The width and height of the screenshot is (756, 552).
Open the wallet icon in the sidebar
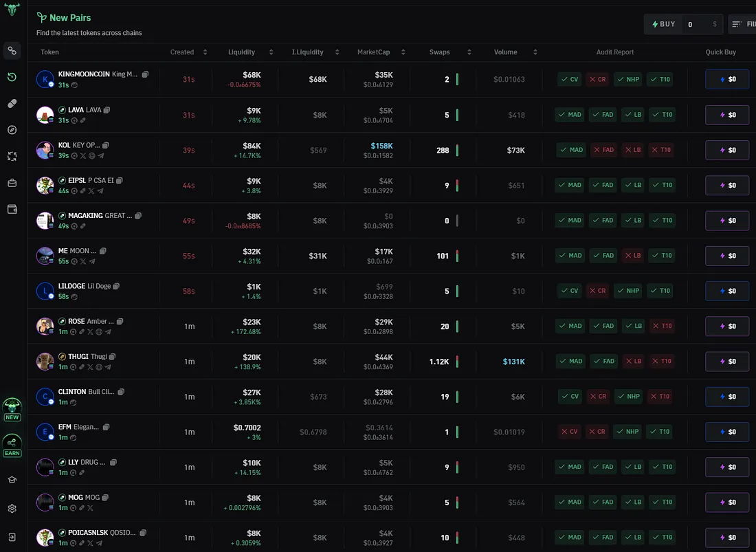[x=12, y=209]
